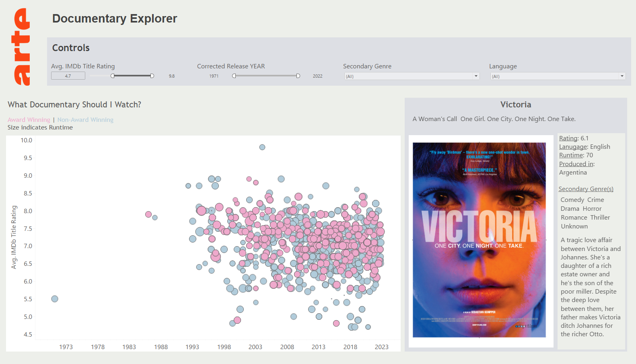The image size is (636, 364).
Task: Click the IMDb rating minimum value field
Action: coord(68,76)
